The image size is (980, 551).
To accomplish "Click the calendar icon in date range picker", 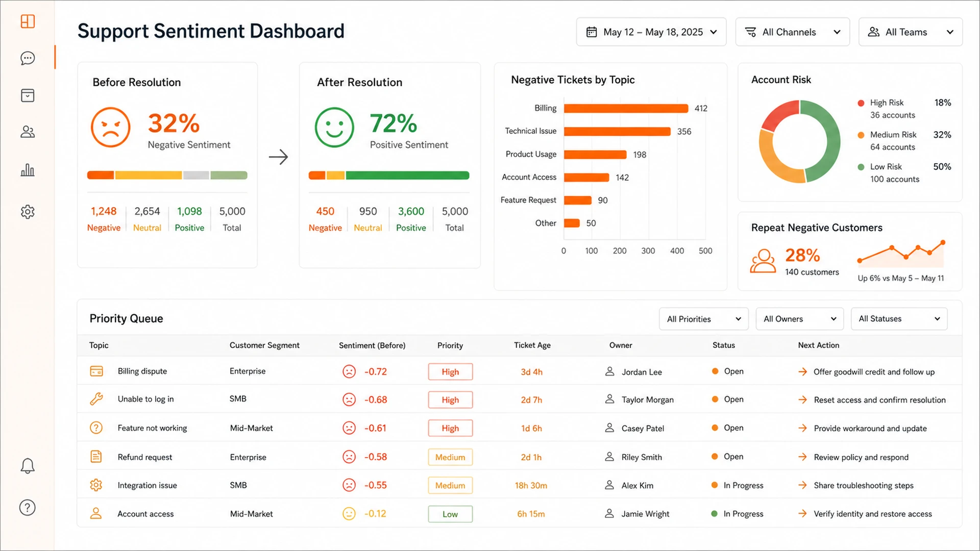I will click(592, 32).
